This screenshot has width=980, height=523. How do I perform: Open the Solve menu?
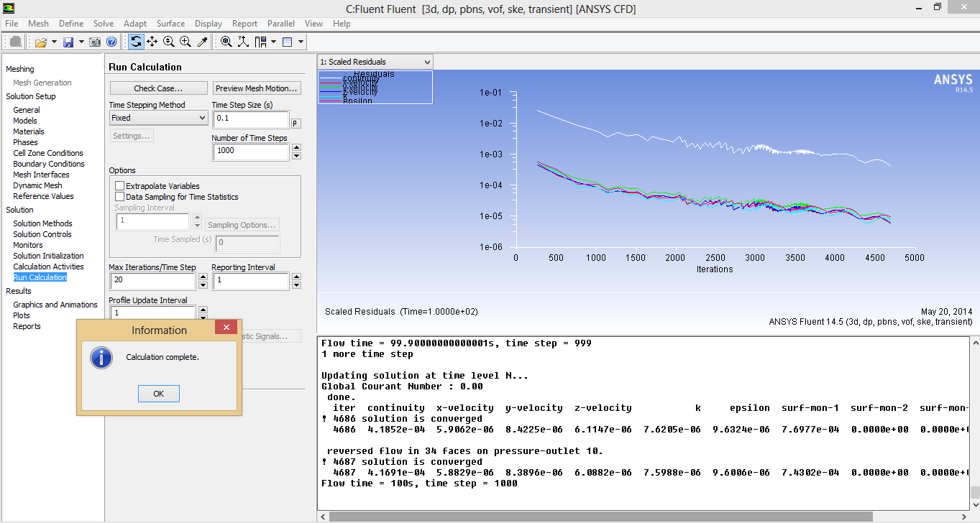[104, 24]
